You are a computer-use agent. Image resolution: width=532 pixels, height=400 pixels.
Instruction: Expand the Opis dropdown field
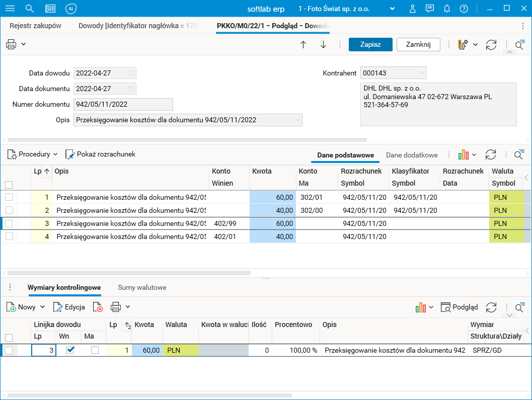(x=298, y=120)
